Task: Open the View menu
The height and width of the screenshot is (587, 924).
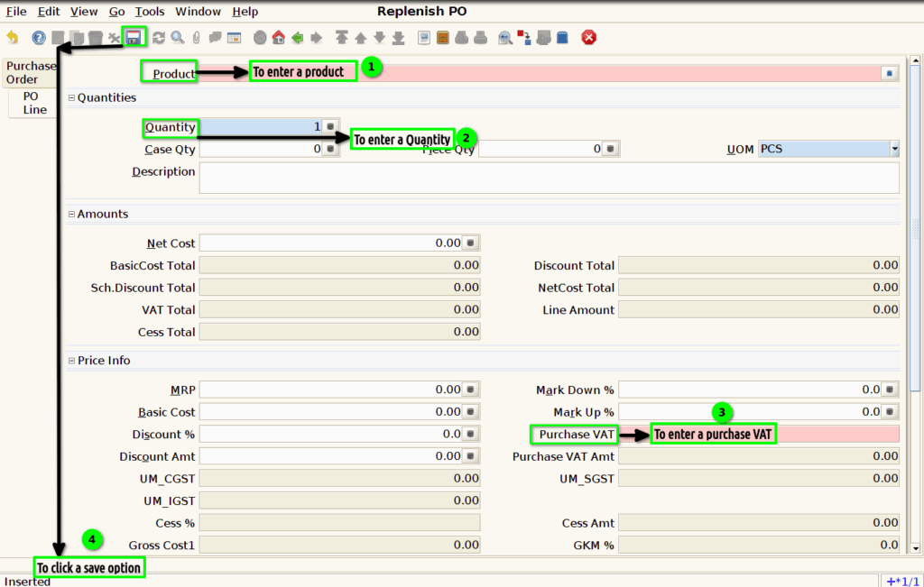Action: coord(84,11)
